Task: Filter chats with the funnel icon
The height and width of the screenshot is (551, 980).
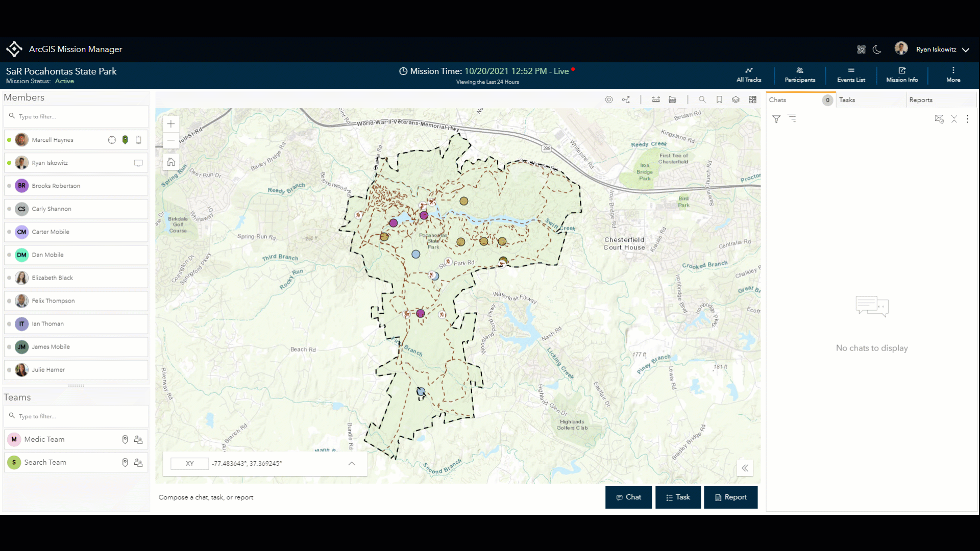Action: pyautogui.click(x=776, y=119)
